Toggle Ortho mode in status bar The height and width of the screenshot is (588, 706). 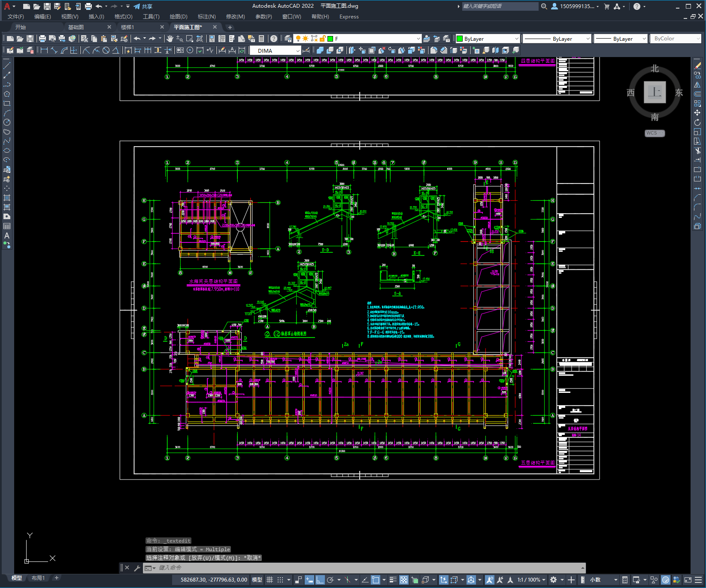point(320,580)
